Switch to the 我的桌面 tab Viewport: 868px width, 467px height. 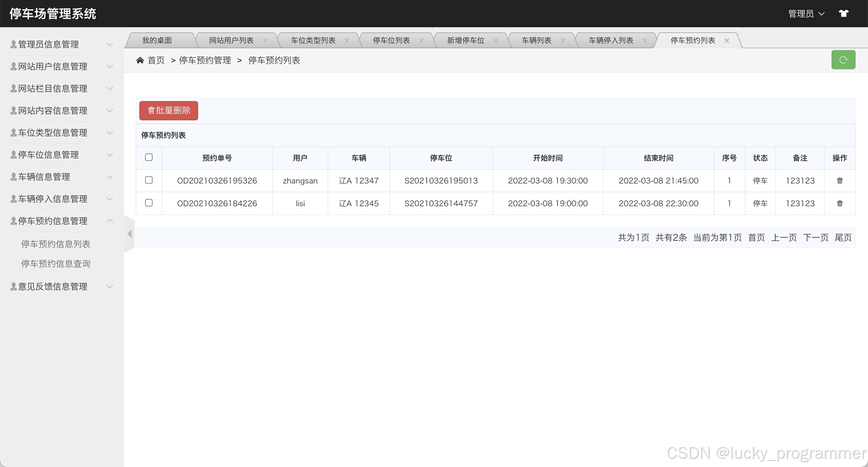click(x=157, y=41)
